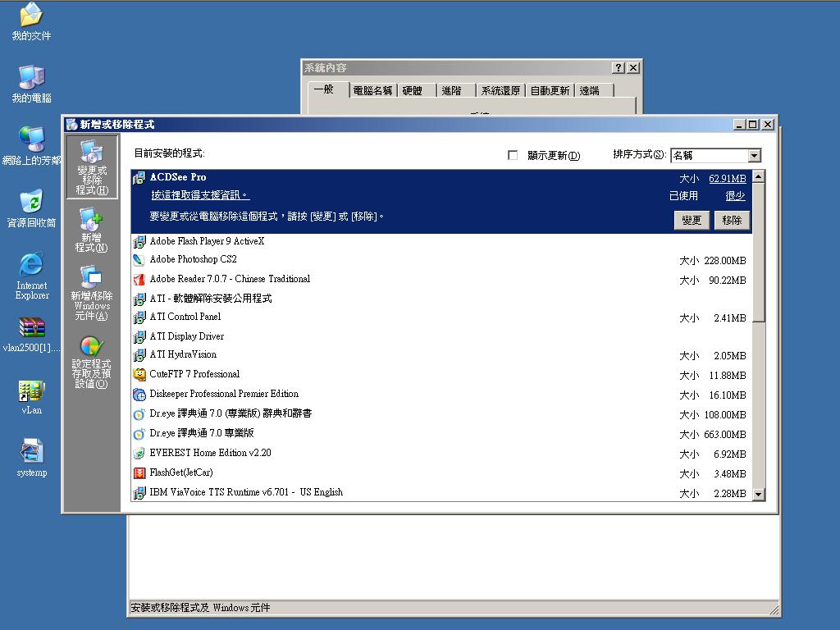This screenshot has width=840, height=630.
Task: Select 網路上的芳鄰 desktop icon
Action: coord(31,146)
